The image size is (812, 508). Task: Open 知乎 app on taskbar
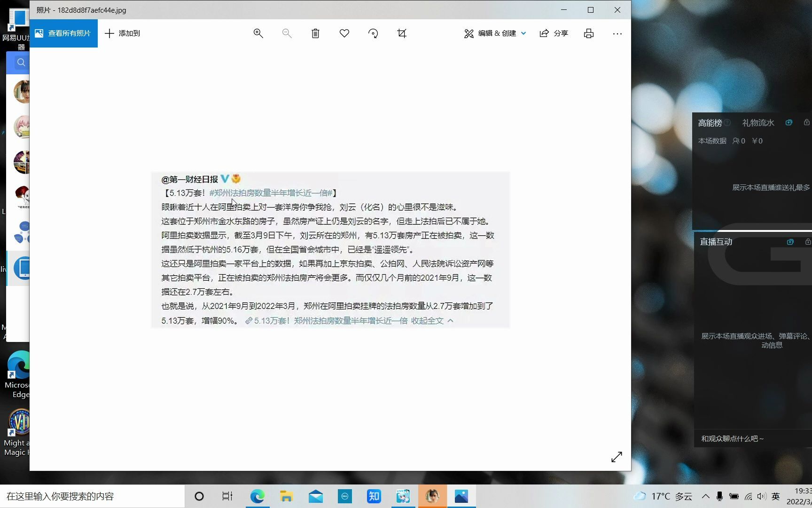click(x=374, y=496)
